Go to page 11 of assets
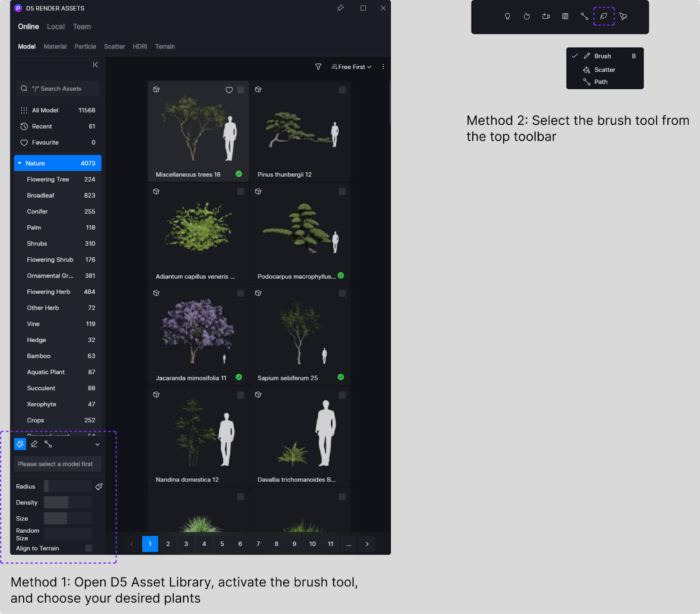The image size is (700, 614). click(x=331, y=544)
